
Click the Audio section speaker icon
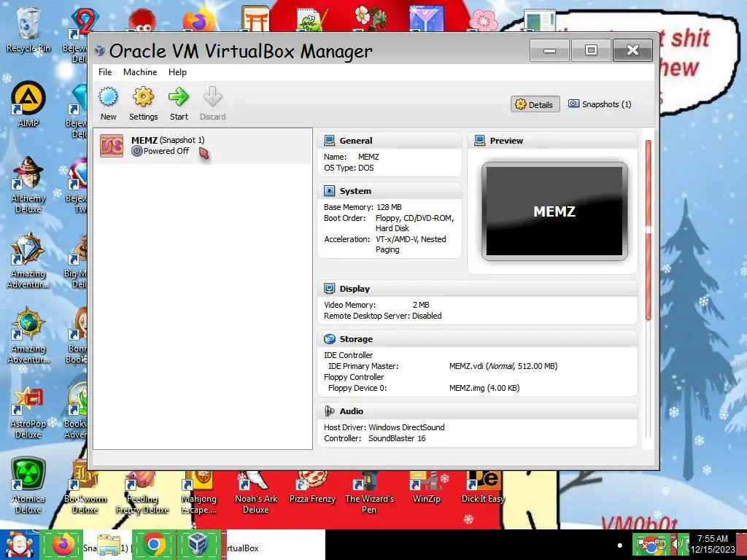(x=329, y=411)
